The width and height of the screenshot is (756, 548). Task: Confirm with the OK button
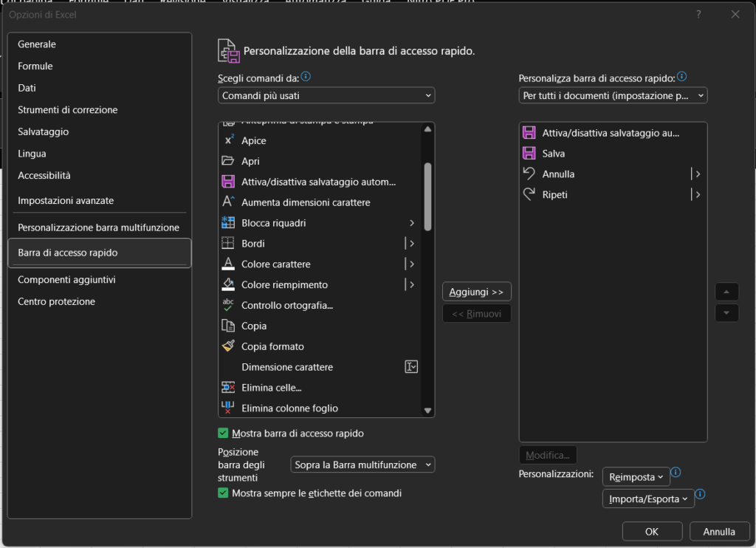pyautogui.click(x=652, y=532)
